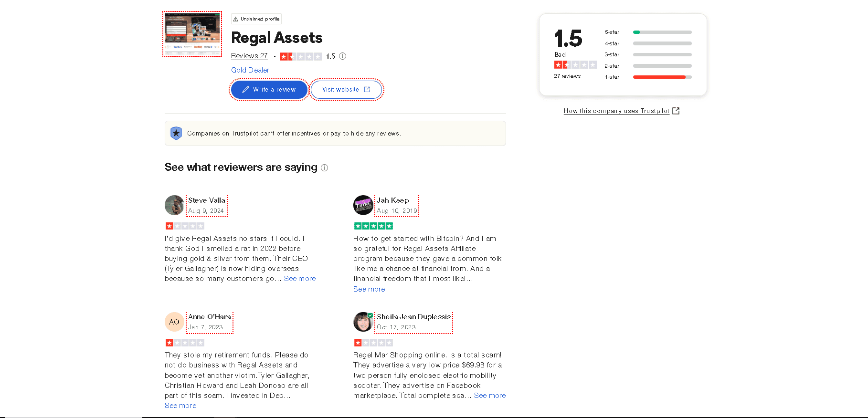Image resolution: width=868 pixels, height=418 pixels.
Task: Click the pencil icon in Write a review
Action: click(245, 90)
